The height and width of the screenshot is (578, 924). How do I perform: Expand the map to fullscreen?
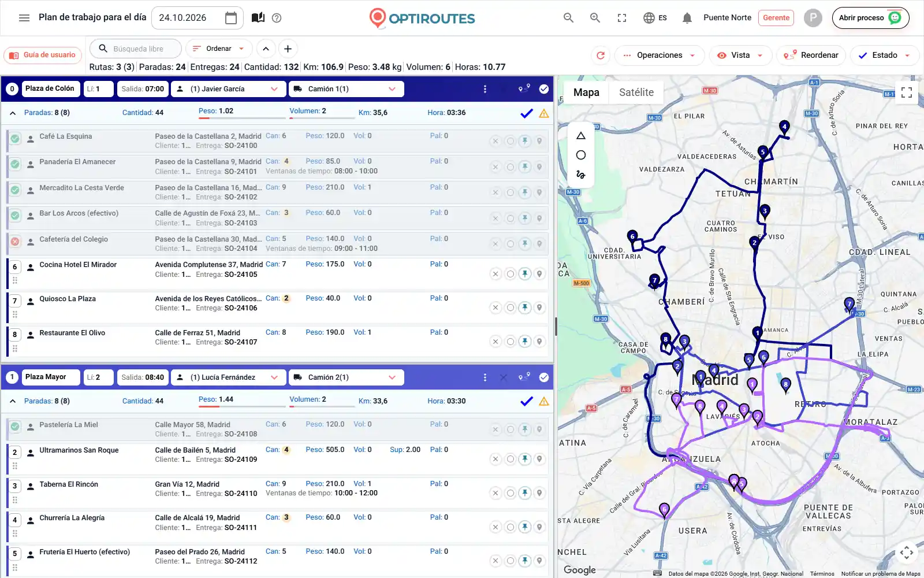[907, 92]
